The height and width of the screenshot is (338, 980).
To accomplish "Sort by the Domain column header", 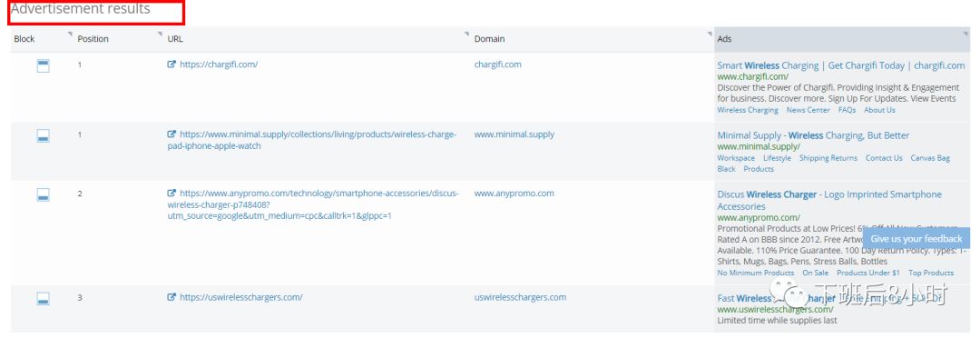I will (x=489, y=39).
